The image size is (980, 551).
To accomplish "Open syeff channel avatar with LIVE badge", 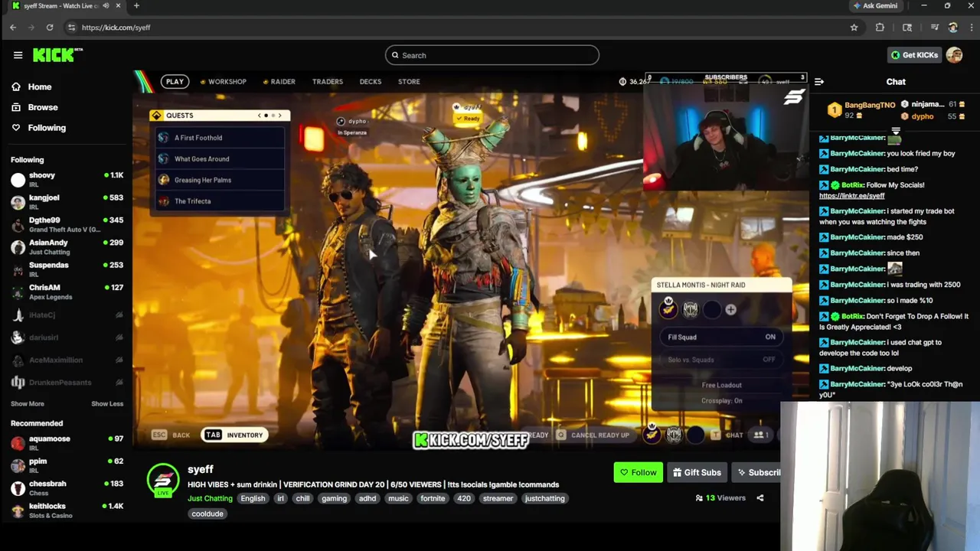I will [x=163, y=481].
